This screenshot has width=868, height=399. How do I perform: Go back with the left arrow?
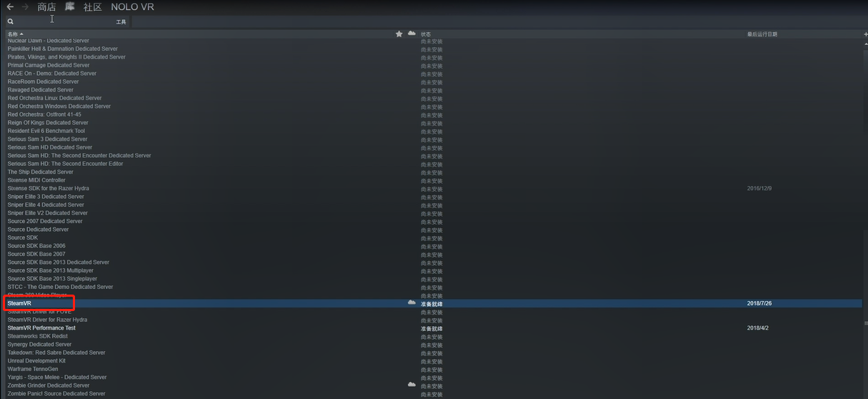pos(10,6)
